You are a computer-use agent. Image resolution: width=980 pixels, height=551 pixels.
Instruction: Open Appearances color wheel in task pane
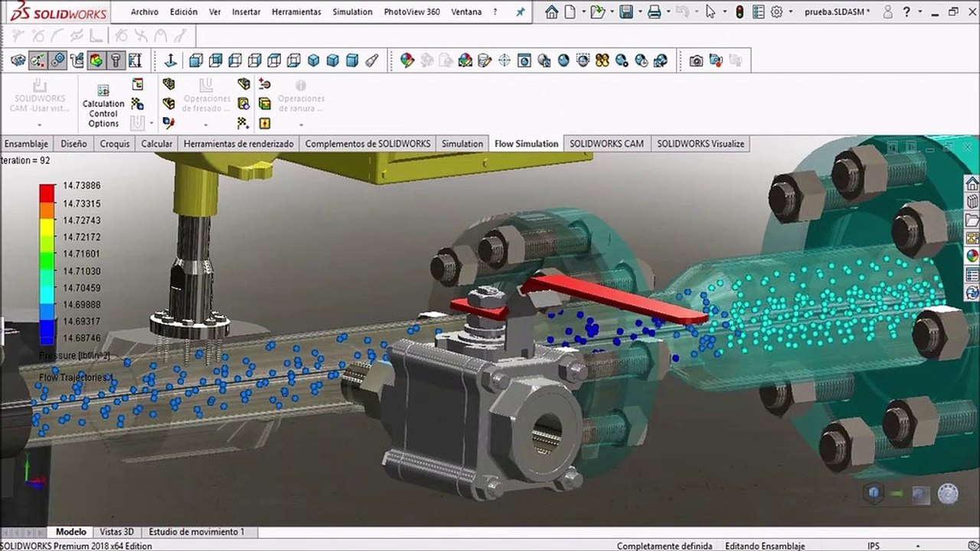point(972,256)
